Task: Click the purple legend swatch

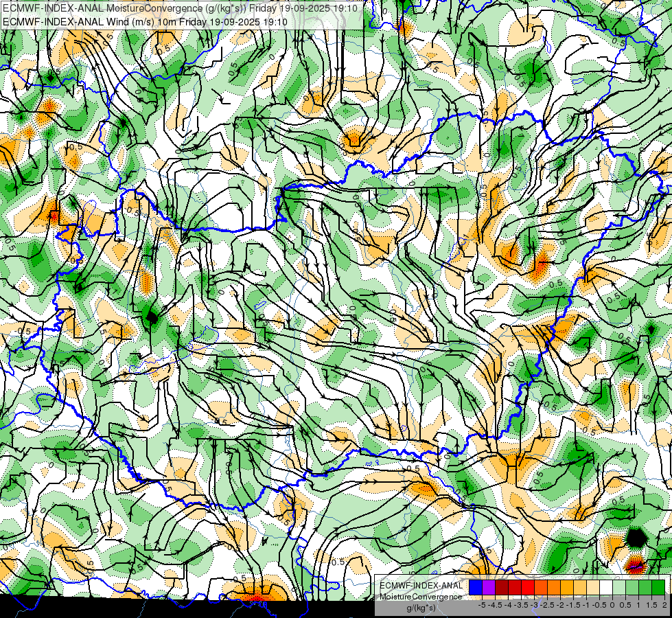Action: click(489, 587)
